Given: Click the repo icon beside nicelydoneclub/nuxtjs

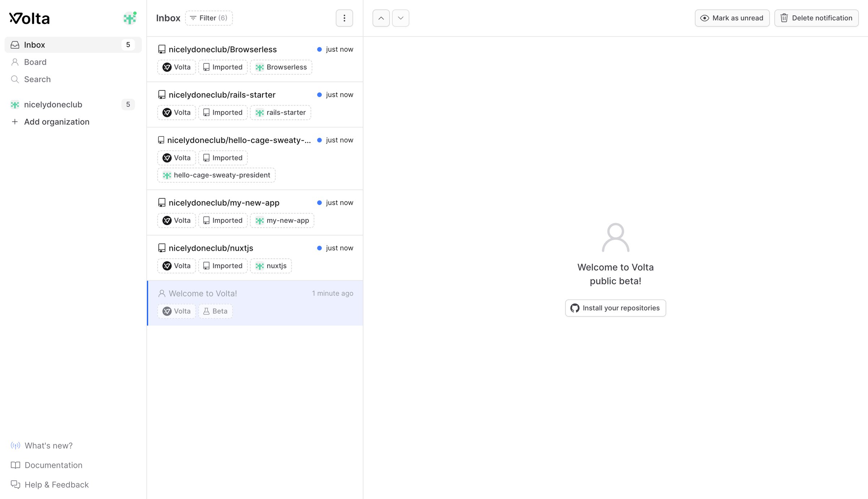Looking at the screenshot, I should coord(162,248).
